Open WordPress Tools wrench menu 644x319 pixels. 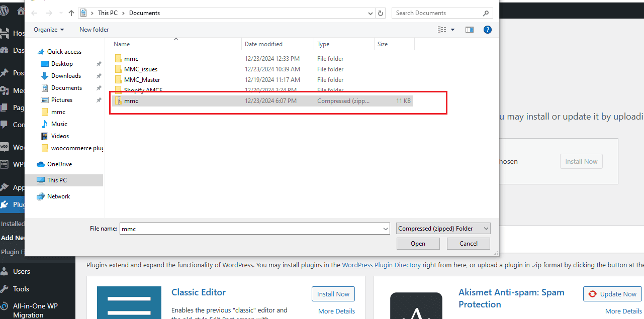pyautogui.click(x=5, y=289)
